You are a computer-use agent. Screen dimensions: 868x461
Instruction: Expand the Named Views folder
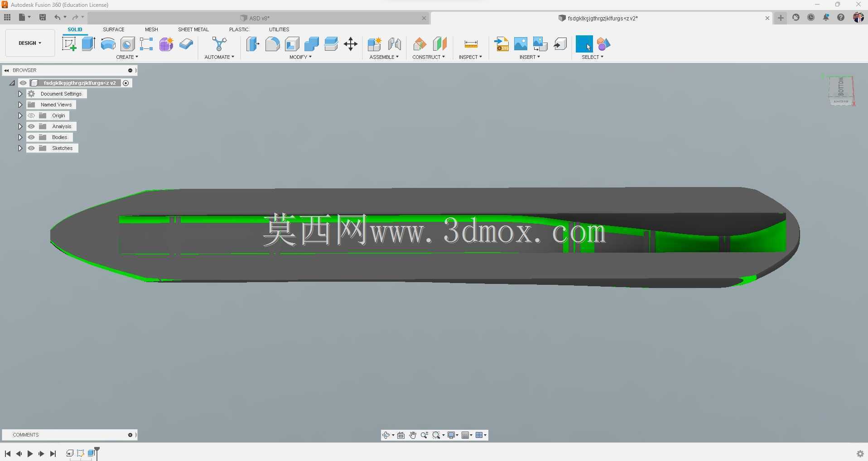pos(20,105)
